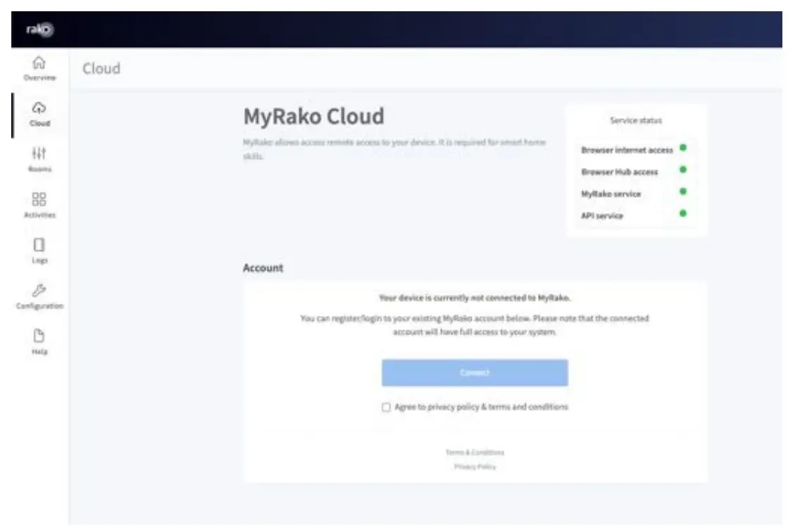Click the MyRako remote access description text
Screen dimensions: 800x532
tap(394, 149)
